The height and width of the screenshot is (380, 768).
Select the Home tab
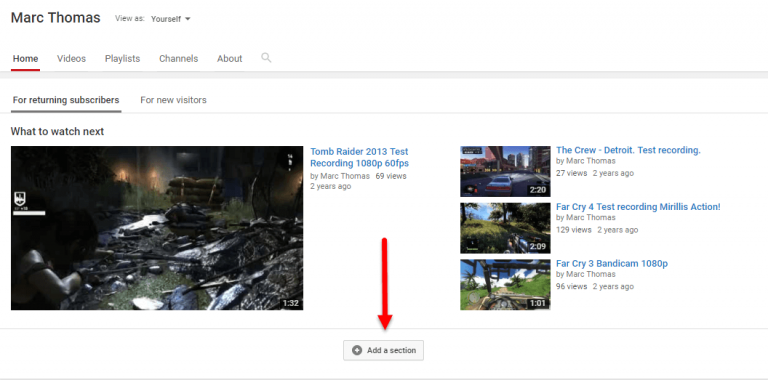click(x=25, y=58)
